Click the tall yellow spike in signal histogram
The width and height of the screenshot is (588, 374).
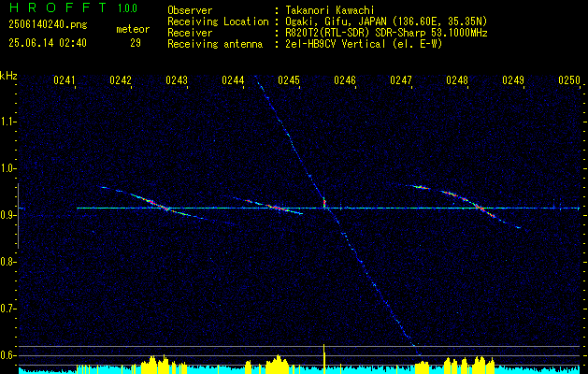(324, 358)
